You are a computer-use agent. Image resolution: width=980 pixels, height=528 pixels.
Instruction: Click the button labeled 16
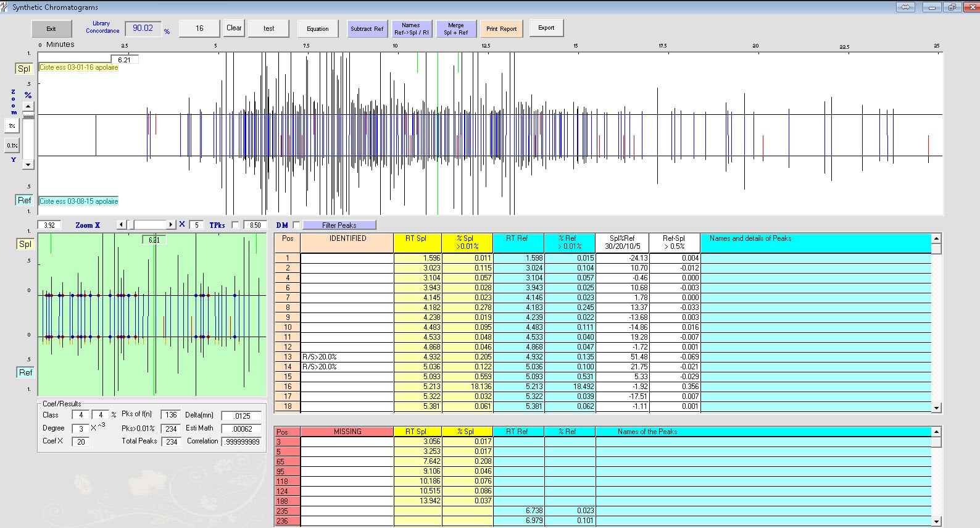pyautogui.click(x=199, y=28)
